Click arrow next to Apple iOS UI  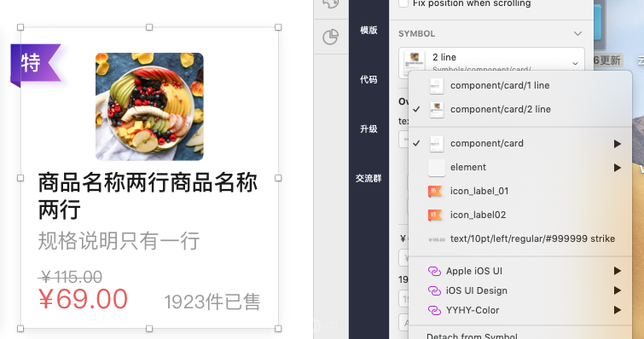click(x=618, y=271)
